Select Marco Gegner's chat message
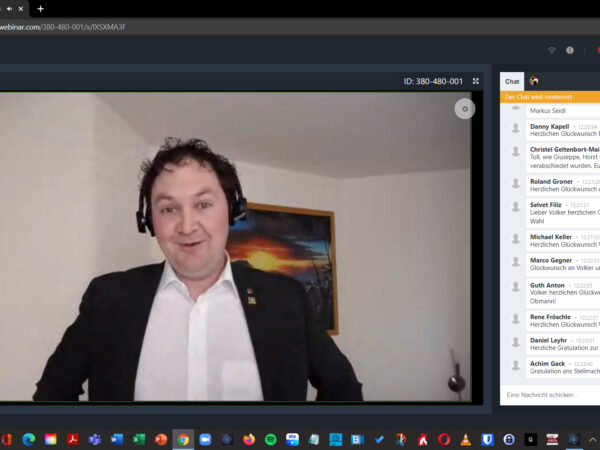 click(x=563, y=264)
